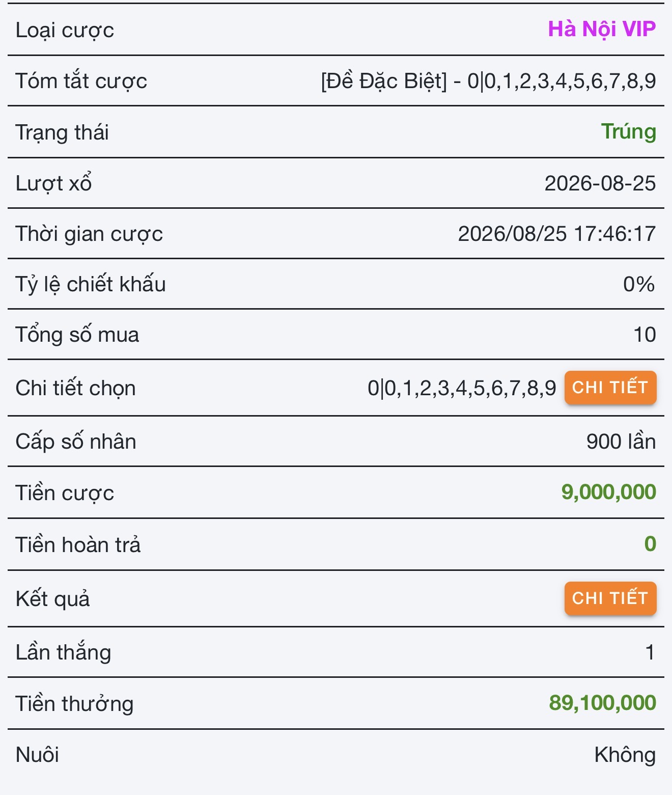Click the Lượt xổ date 2026-08-25
This screenshot has height=795, width=672.
pyautogui.click(x=600, y=183)
